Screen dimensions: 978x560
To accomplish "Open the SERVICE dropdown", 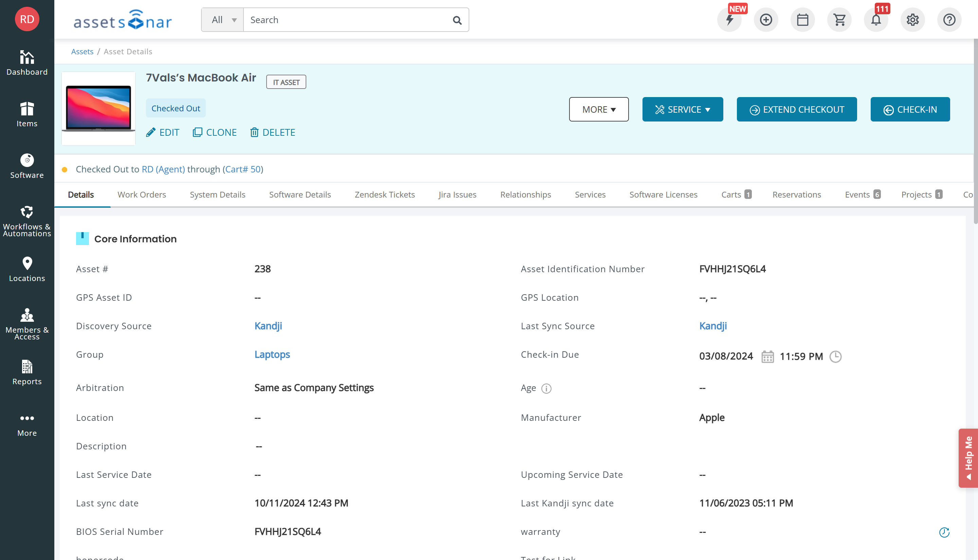I will pos(682,109).
